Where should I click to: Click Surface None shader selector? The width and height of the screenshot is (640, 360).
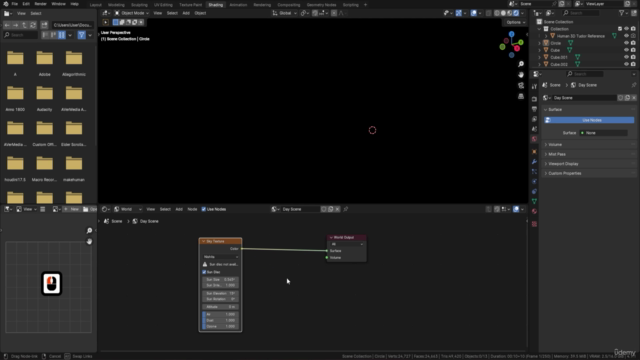pyautogui.click(x=604, y=133)
